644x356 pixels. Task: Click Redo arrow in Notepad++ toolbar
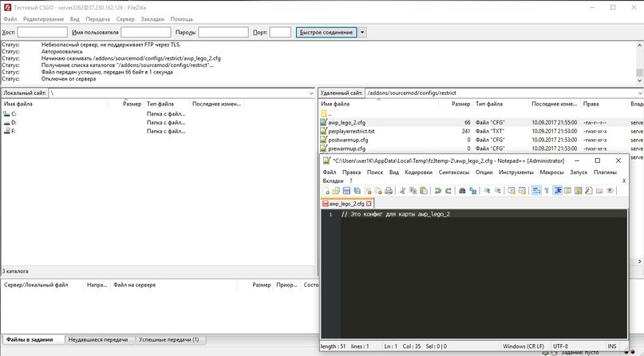point(448,191)
